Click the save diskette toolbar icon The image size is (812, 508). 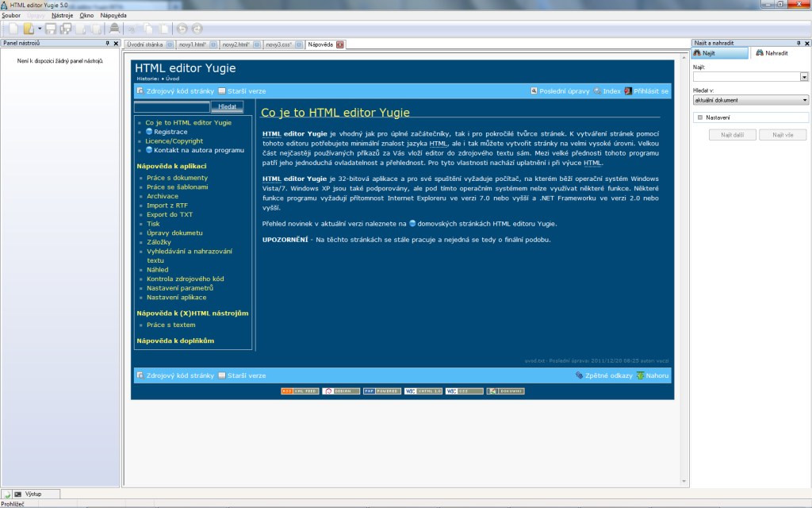[50, 29]
